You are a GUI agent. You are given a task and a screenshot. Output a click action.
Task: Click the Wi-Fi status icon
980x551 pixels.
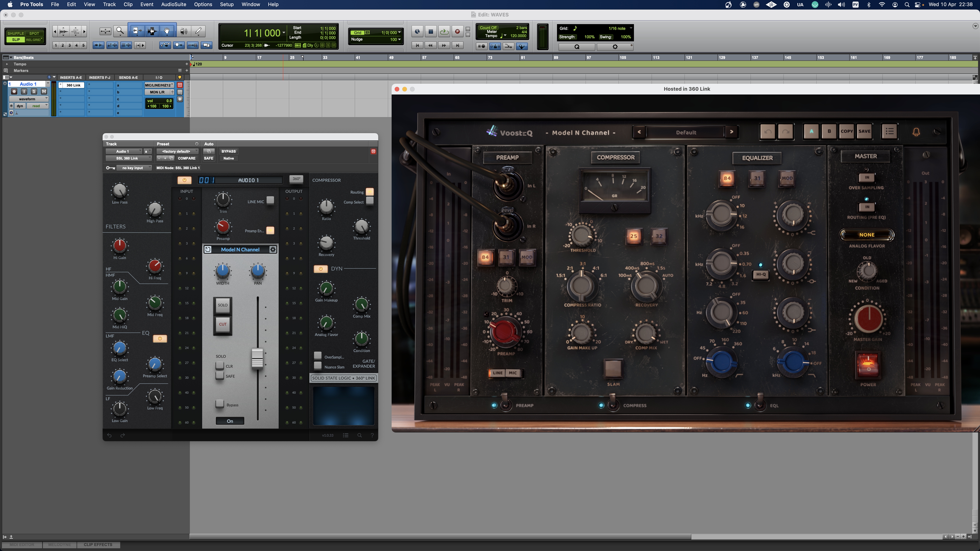click(x=882, y=5)
